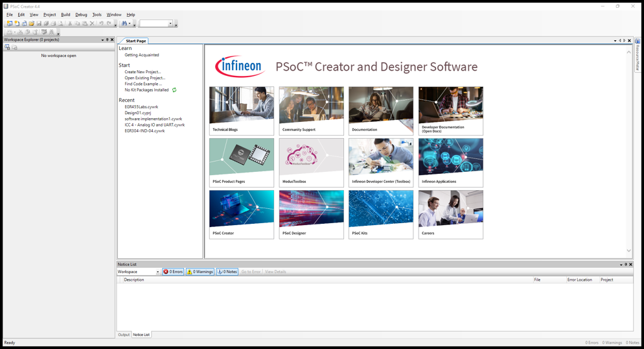Open the Getting Acquainted link

click(142, 54)
